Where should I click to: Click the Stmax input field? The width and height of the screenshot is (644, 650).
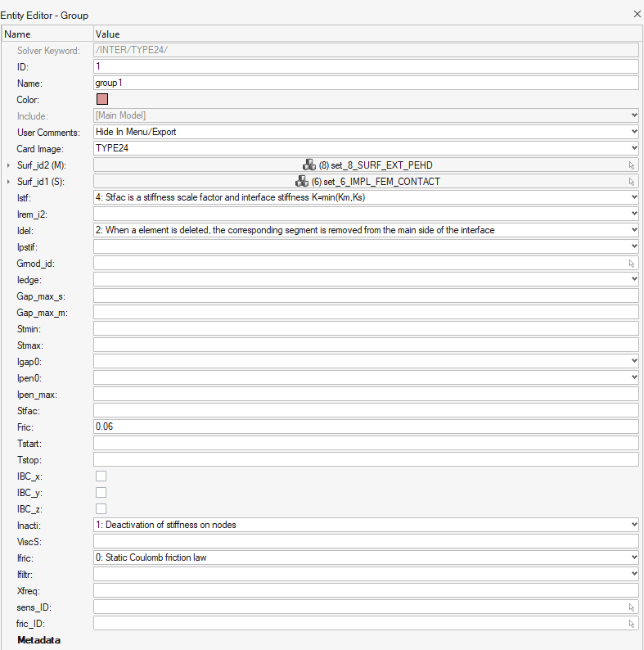[366, 345]
